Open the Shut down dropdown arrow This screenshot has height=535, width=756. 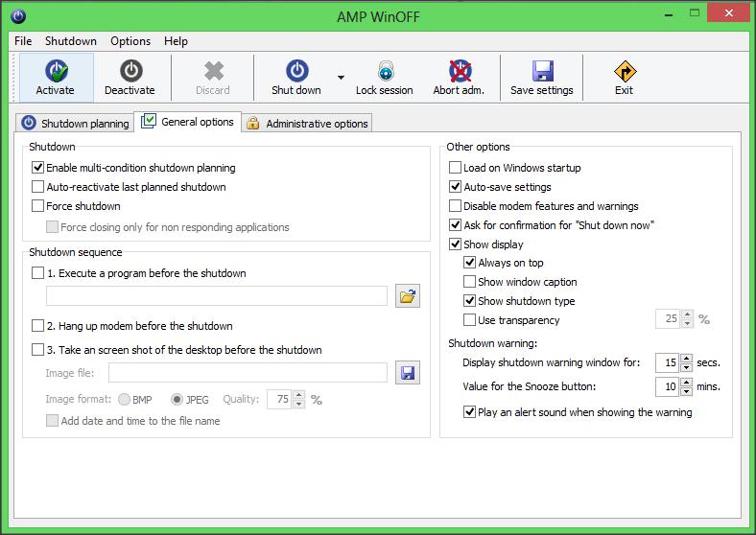pos(341,78)
